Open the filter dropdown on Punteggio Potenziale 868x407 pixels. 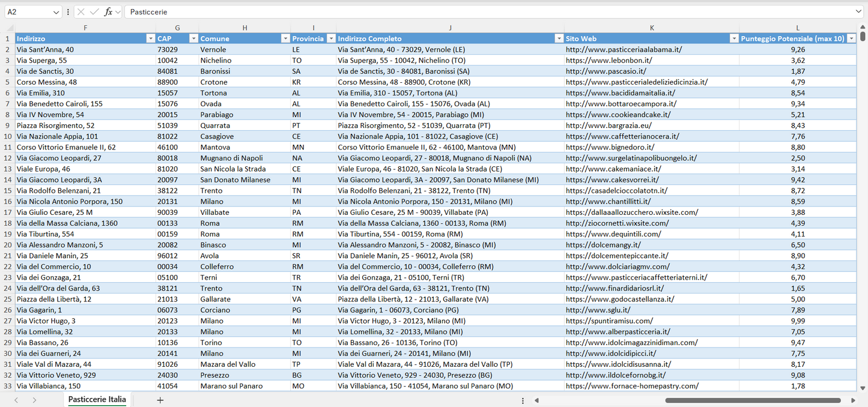[x=853, y=38]
